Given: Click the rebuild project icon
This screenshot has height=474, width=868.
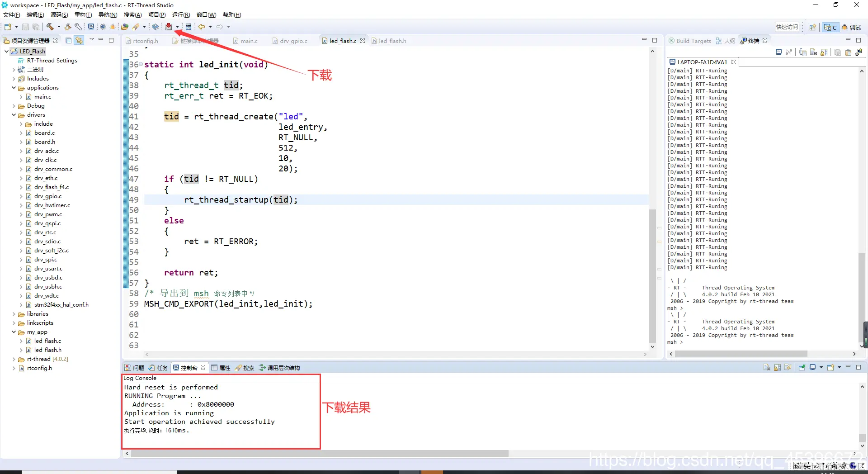Looking at the screenshot, I should tap(68, 27).
